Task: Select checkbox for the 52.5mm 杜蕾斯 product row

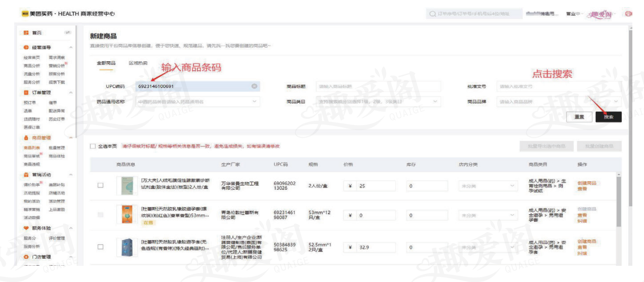Action: pos(100,247)
